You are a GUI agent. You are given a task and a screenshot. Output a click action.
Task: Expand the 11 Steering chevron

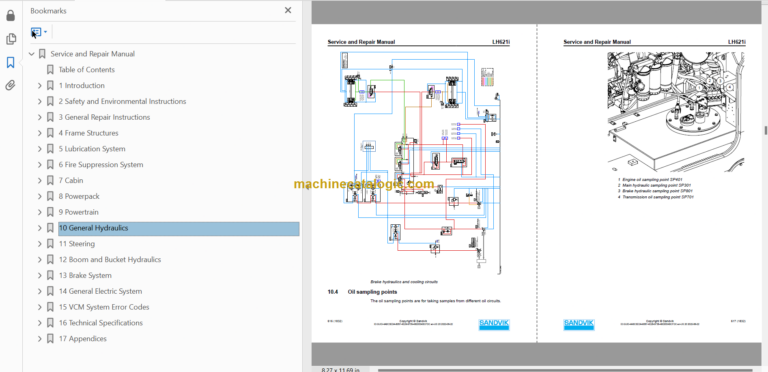pos(40,244)
